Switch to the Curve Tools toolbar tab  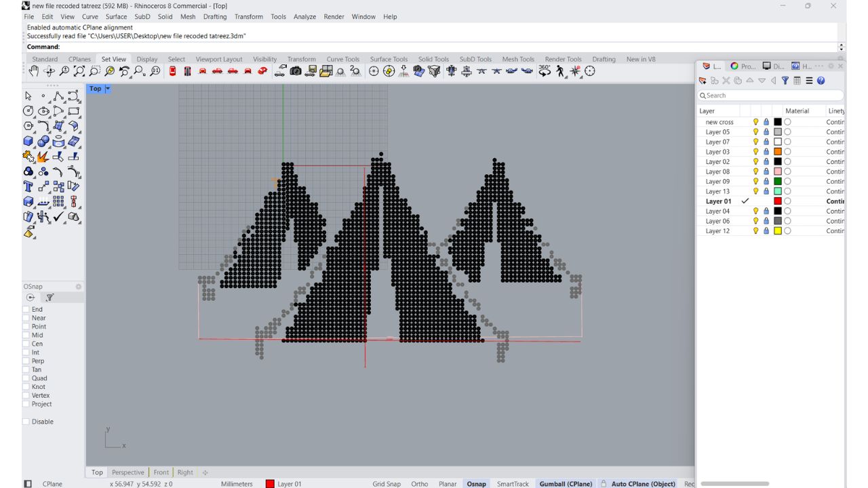tap(343, 59)
